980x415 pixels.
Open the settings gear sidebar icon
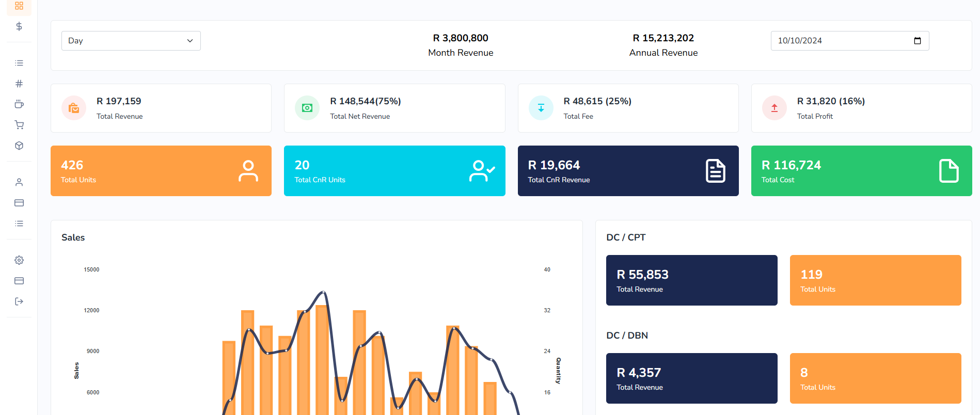pos(19,260)
